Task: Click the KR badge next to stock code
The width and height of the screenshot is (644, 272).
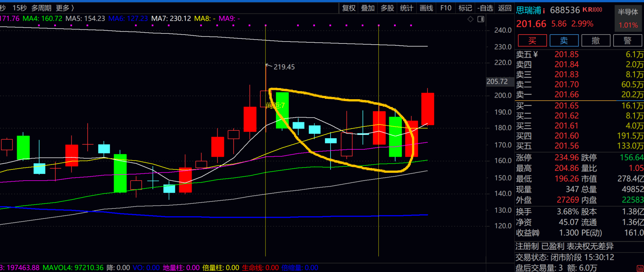Action: pyautogui.click(x=592, y=10)
